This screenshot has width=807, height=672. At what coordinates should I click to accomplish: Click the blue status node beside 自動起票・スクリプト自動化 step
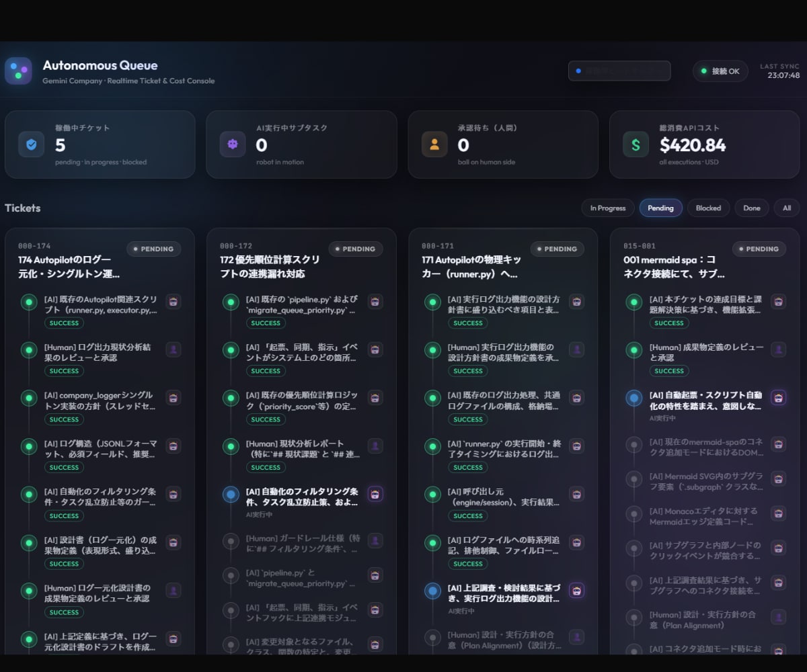633,398
